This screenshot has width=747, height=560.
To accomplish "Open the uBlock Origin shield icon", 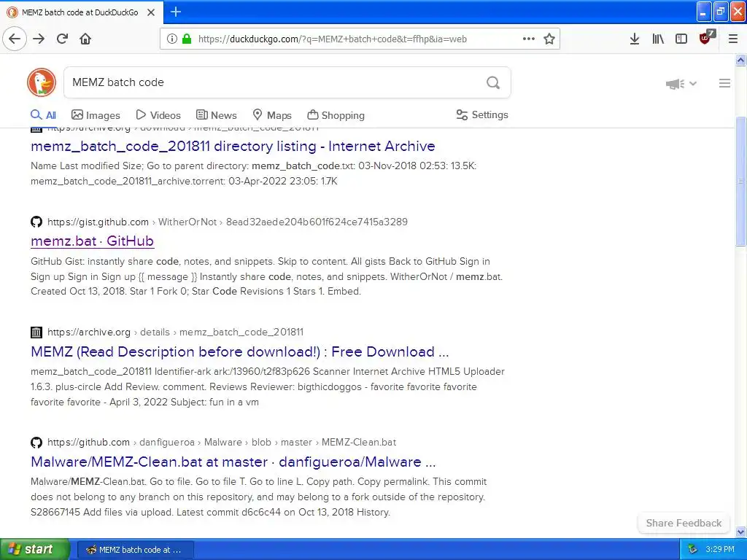I will [706, 38].
